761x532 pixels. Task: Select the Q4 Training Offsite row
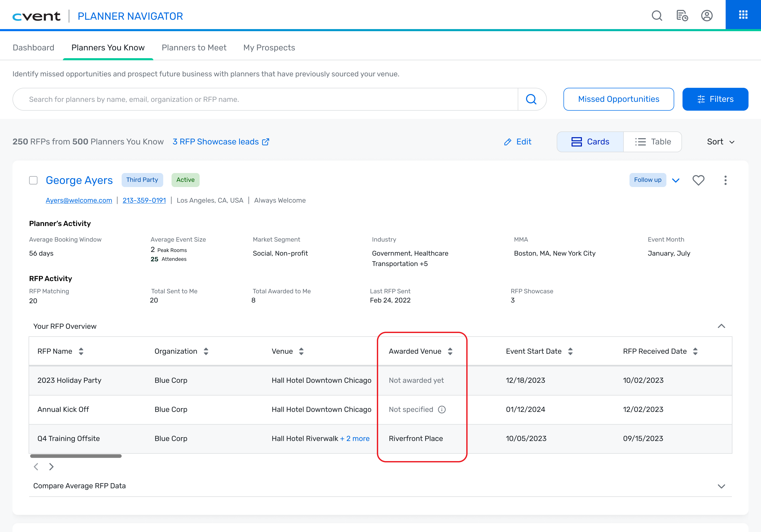(381, 439)
